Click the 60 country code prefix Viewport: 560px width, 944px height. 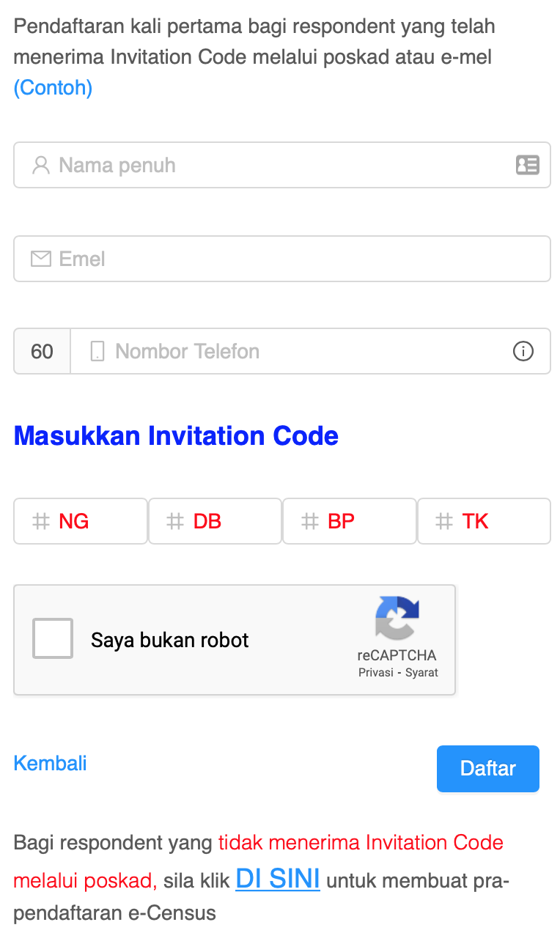(43, 352)
